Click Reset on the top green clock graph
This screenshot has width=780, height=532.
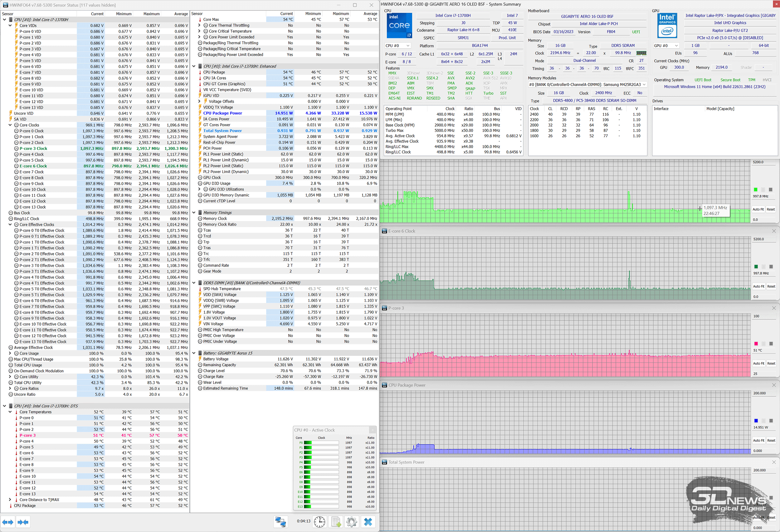(x=771, y=209)
